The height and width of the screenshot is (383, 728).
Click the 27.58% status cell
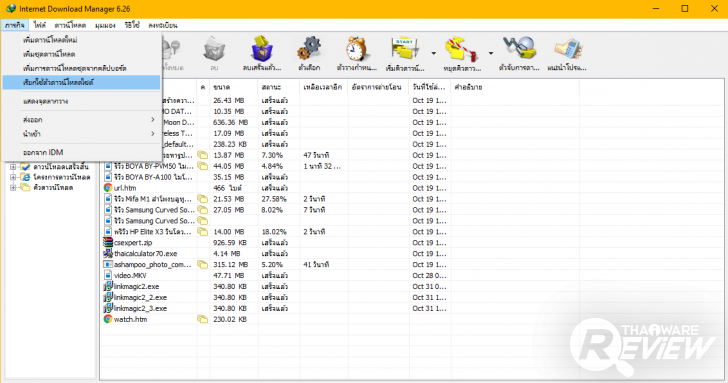(x=274, y=199)
